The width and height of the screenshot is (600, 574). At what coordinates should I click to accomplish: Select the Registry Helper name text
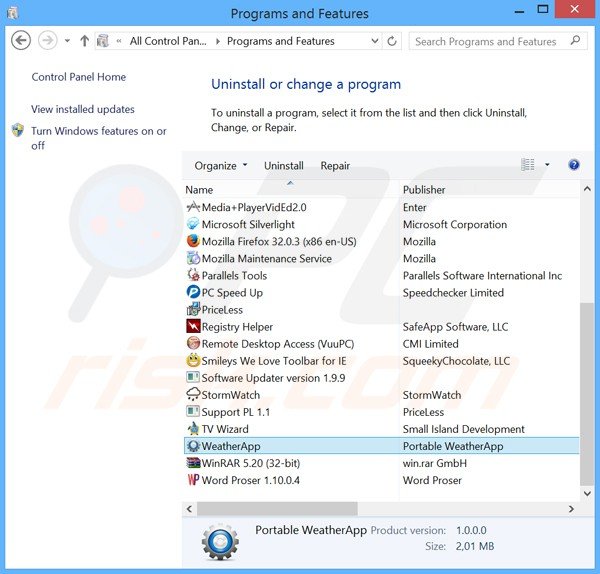tap(237, 327)
